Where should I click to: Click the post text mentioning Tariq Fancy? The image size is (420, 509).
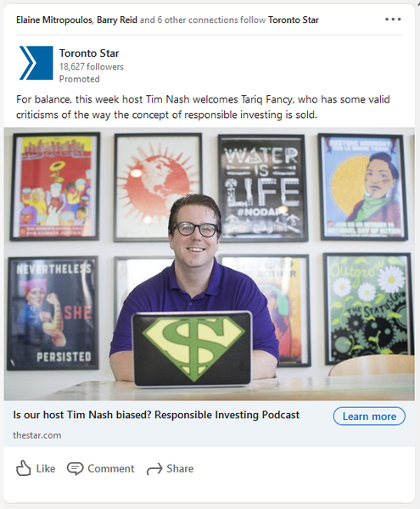[203, 107]
